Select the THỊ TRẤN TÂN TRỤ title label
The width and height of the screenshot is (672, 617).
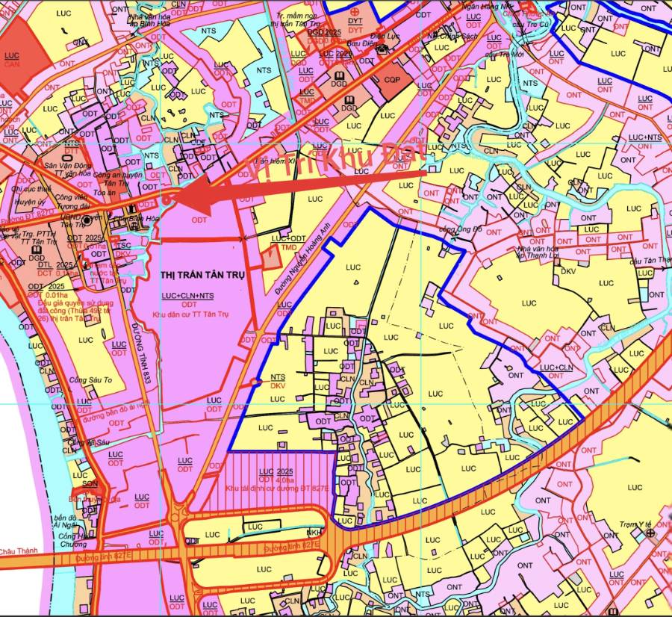(x=202, y=275)
